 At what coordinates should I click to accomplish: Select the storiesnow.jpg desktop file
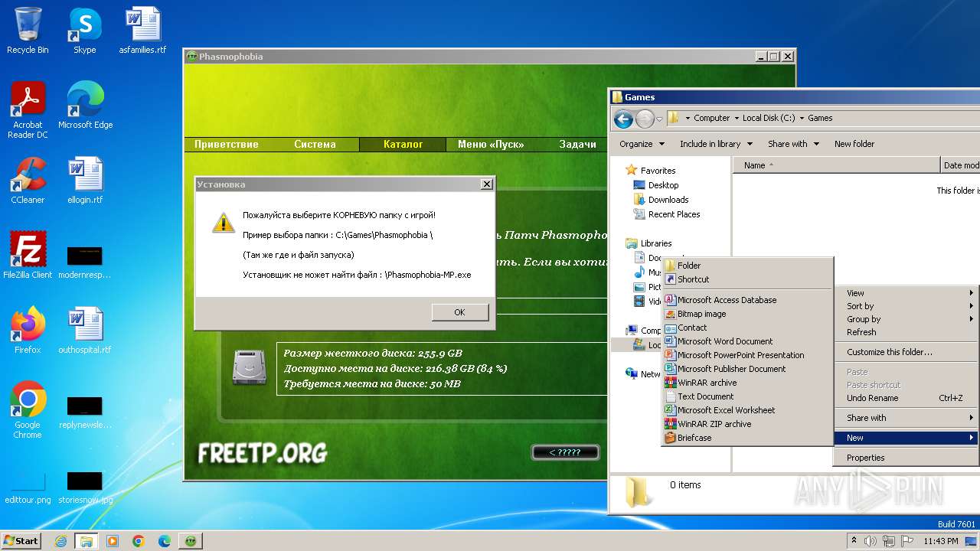(x=85, y=487)
